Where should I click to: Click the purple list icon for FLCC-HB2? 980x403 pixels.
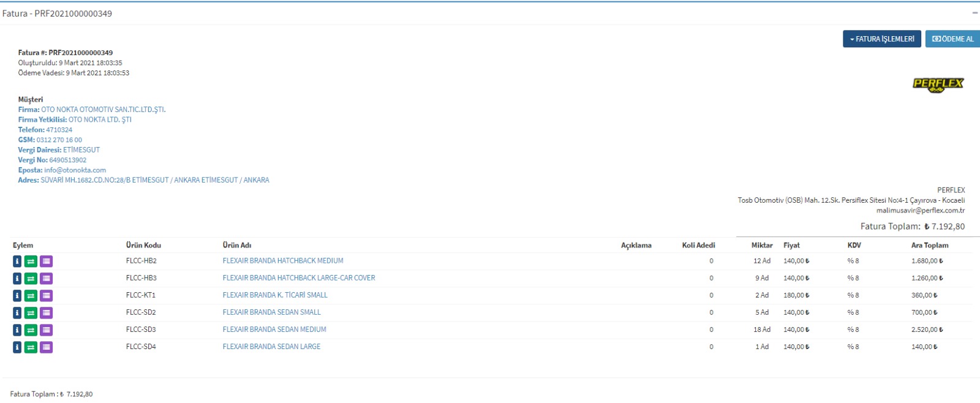click(46, 262)
